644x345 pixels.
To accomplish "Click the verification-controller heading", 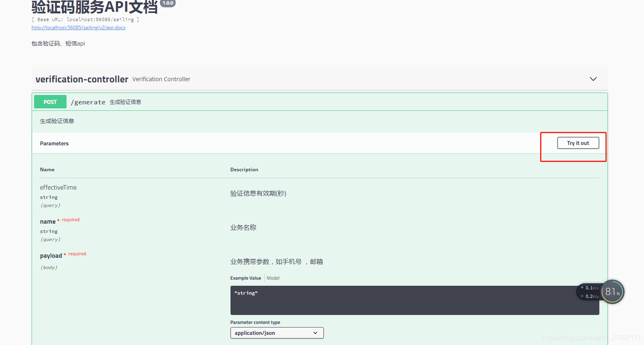I will pyautogui.click(x=82, y=79).
